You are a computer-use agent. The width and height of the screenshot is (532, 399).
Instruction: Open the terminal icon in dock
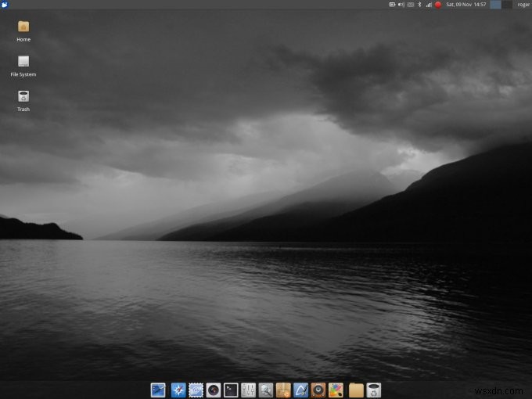point(231,390)
